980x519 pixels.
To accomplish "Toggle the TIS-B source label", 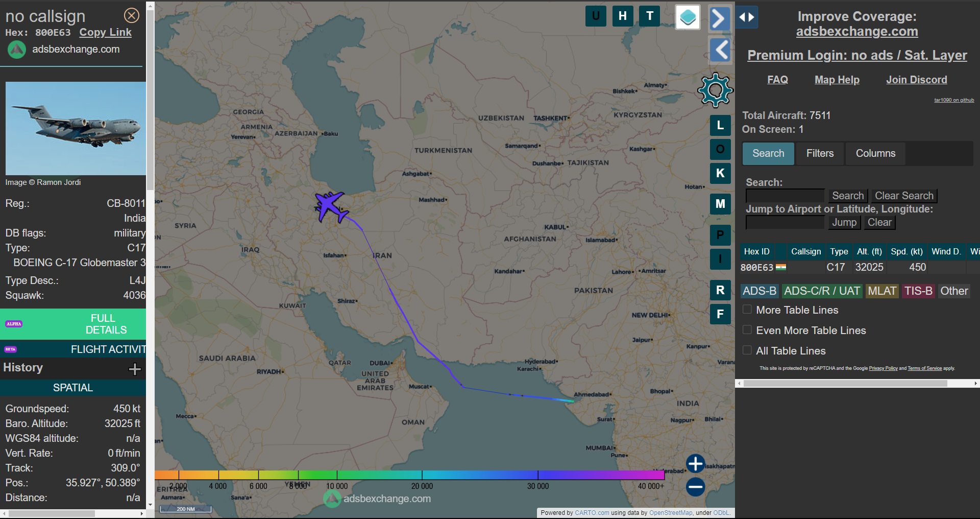I will pos(918,291).
